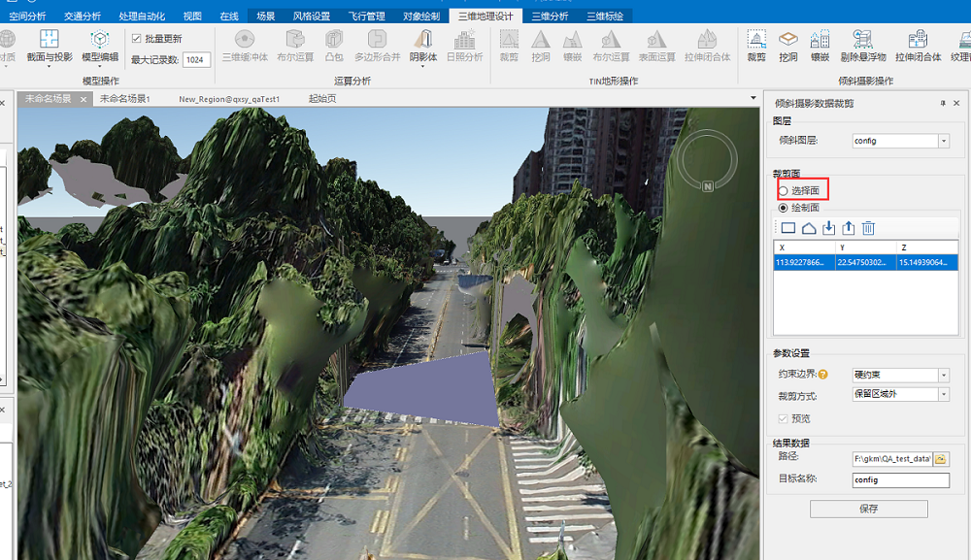Viewport: 971px width, 560px height.
Task: Switch to the 风格设置 ribbon tab
Action: click(x=312, y=16)
